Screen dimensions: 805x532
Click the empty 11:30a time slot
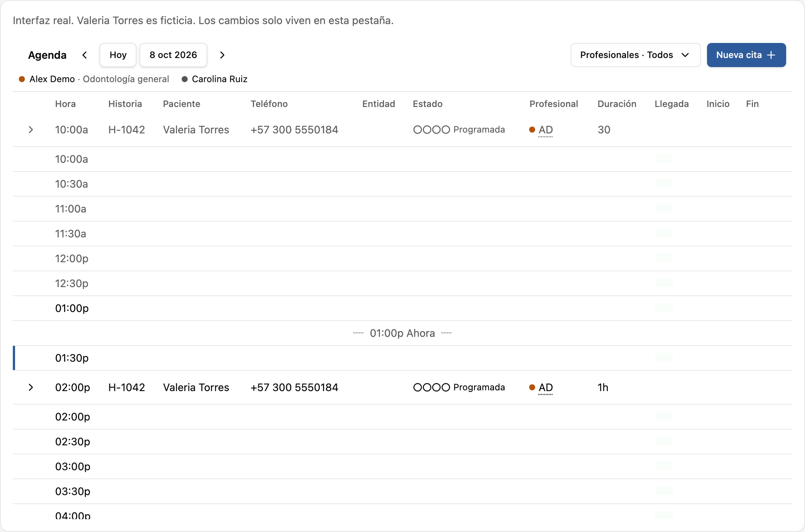pyautogui.click(x=402, y=234)
